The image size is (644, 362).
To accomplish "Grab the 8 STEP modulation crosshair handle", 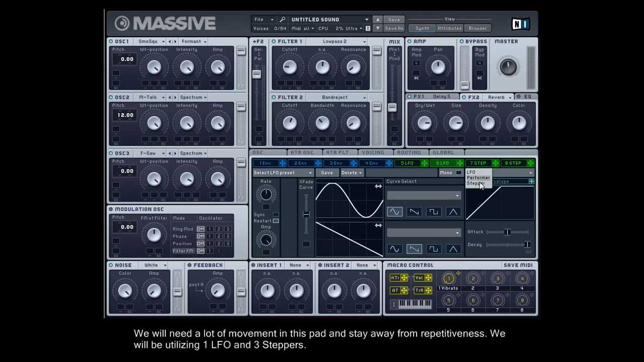I will click(x=531, y=163).
